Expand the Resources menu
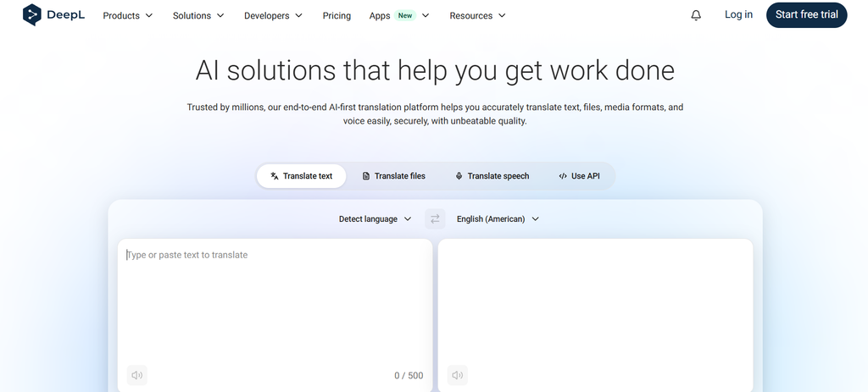 point(478,15)
